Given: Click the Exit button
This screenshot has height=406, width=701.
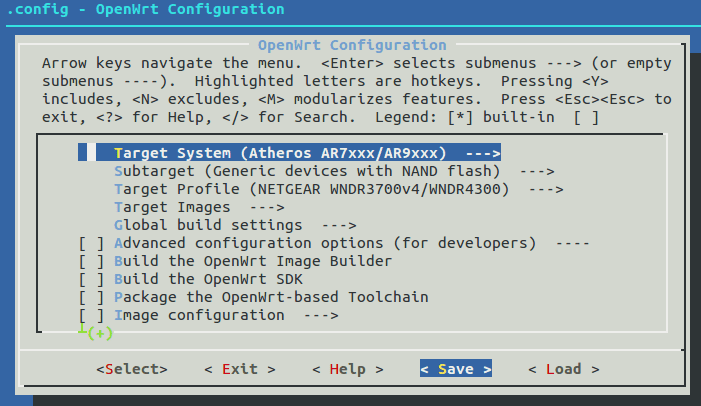Looking at the screenshot, I should (x=240, y=369).
